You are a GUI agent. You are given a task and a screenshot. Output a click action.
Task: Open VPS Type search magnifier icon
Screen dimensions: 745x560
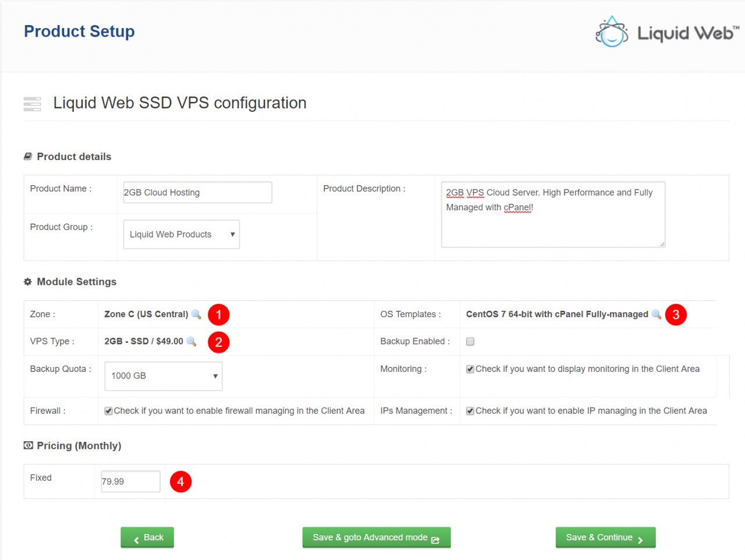click(x=191, y=342)
